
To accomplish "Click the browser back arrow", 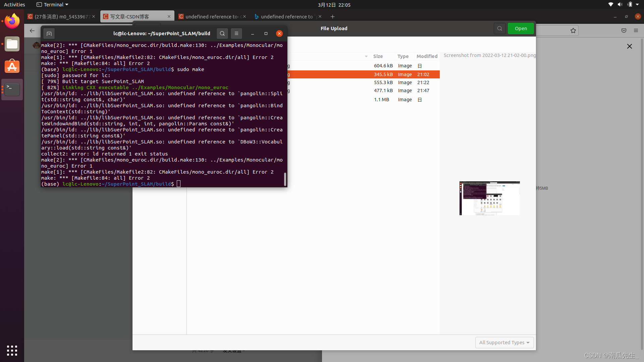I will [x=32, y=31].
